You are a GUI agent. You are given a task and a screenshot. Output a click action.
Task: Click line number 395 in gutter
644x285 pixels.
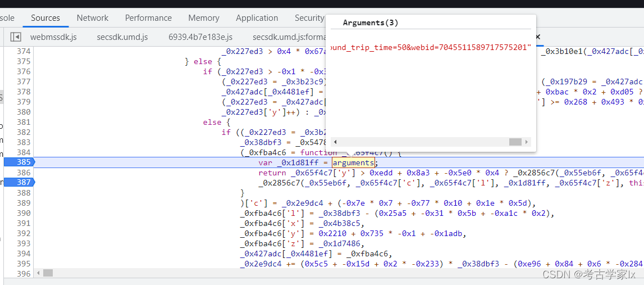point(24,263)
